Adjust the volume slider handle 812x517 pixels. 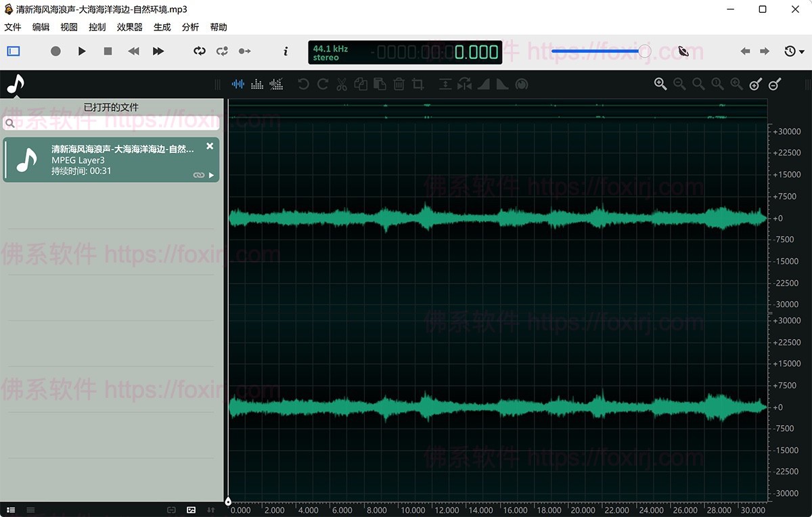644,51
